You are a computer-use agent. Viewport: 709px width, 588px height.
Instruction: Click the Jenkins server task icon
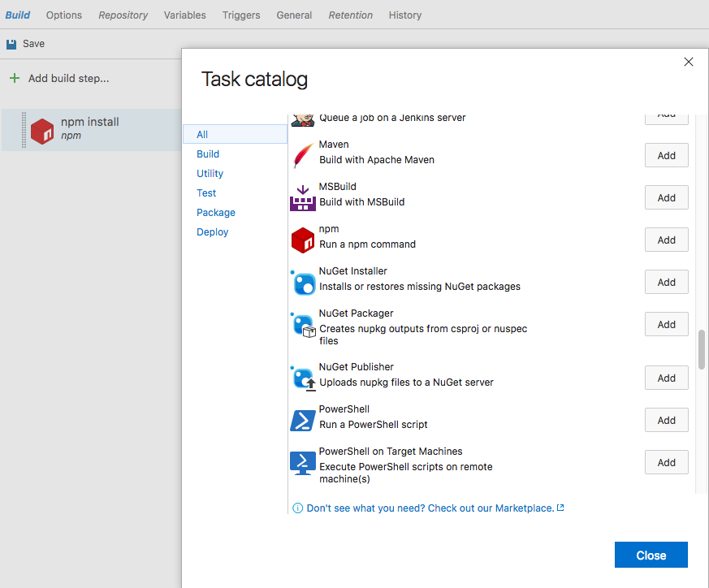(302, 120)
